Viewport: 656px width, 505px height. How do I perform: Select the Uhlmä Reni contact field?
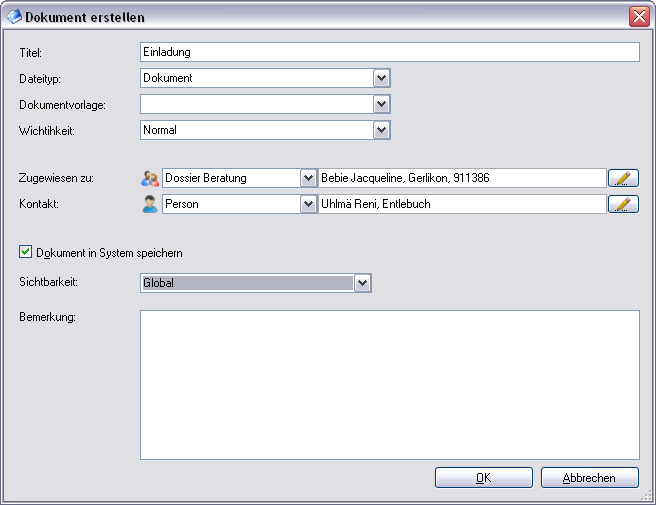pyautogui.click(x=462, y=204)
